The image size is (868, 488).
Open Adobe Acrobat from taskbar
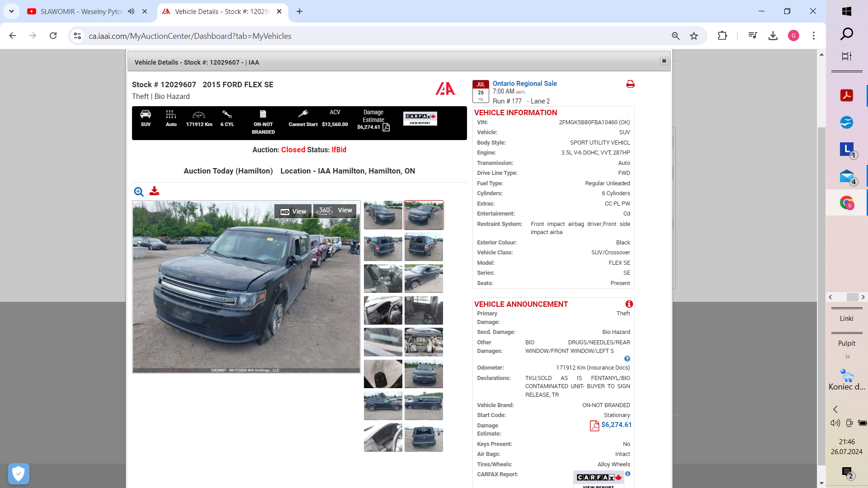pos(847,95)
